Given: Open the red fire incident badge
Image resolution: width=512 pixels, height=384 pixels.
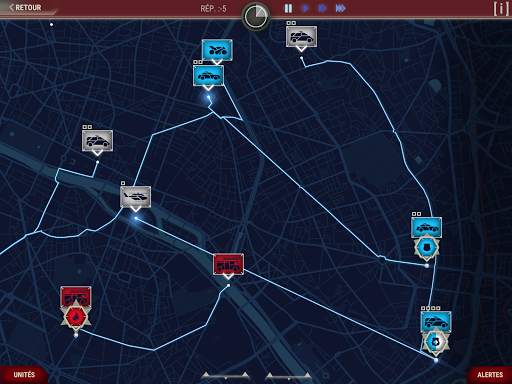Looking at the screenshot, I should (x=76, y=317).
